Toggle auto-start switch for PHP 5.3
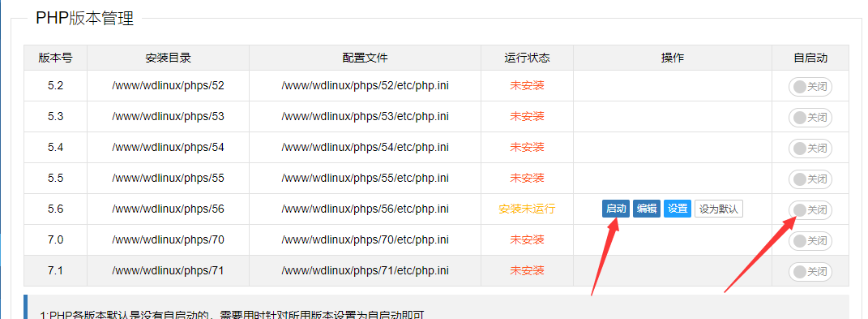The width and height of the screenshot is (868, 319). 810,118
